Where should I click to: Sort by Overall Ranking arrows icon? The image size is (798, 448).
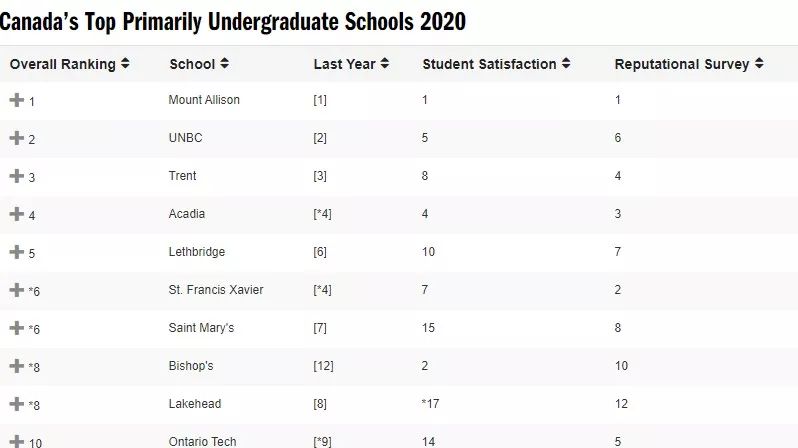click(x=125, y=64)
